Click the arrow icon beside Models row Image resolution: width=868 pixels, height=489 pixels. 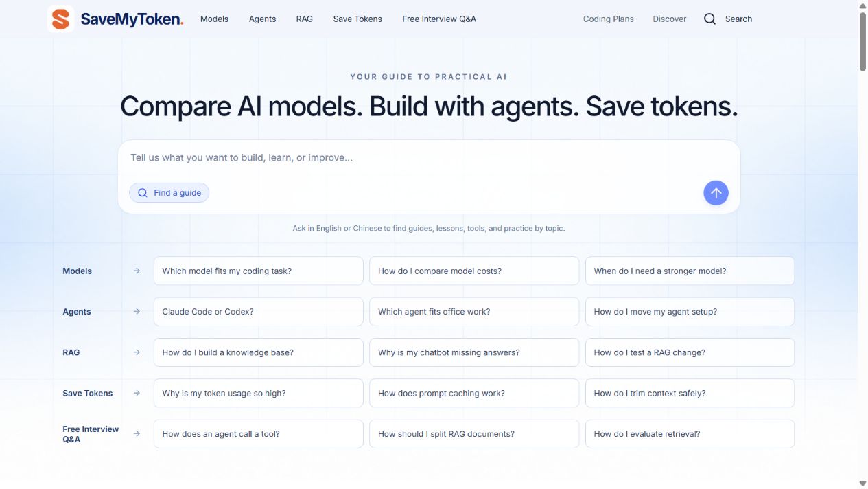(137, 271)
